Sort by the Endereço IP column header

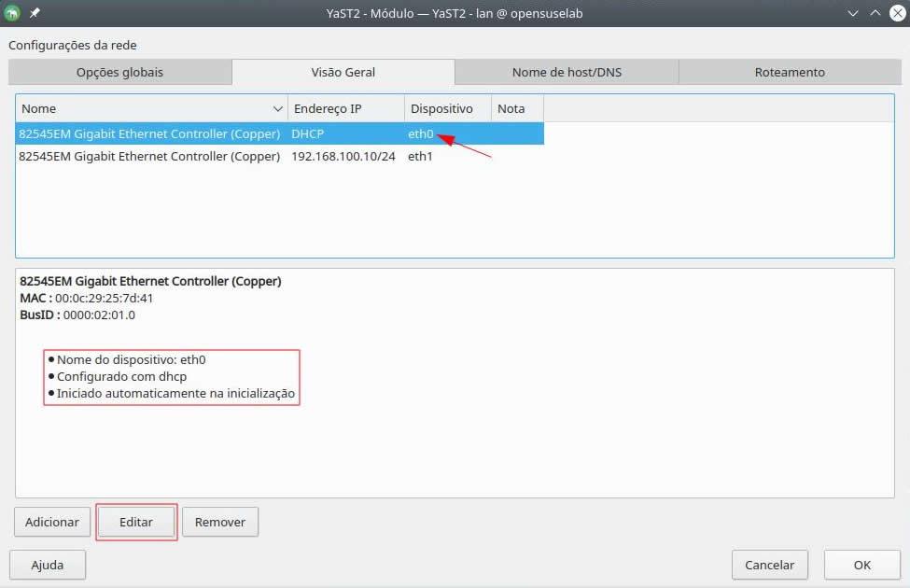coord(345,109)
